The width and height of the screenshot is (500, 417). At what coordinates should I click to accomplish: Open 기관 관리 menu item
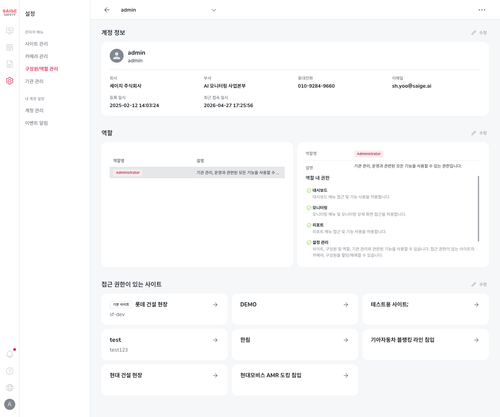pyautogui.click(x=34, y=81)
